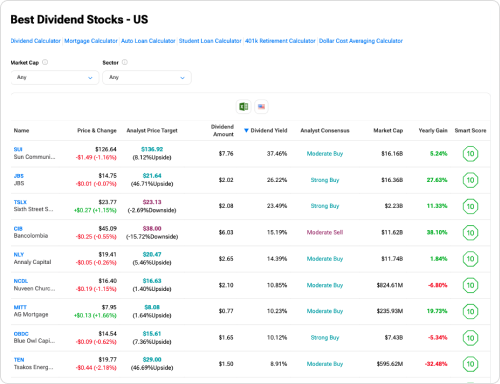Open the Market Cap dropdown
Image resolution: width=500 pixels, height=384 pixels.
click(55, 77)
